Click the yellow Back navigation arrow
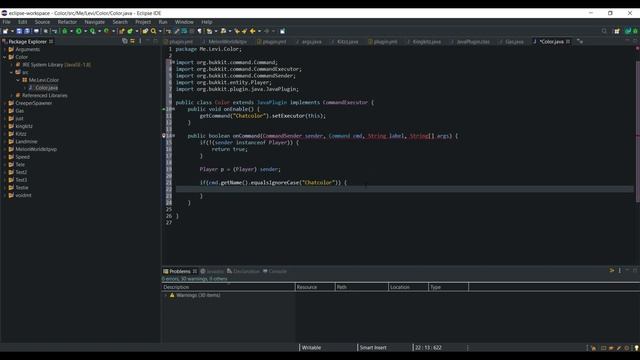The width and height of the screenshot is (640, 360). (253, 31)
